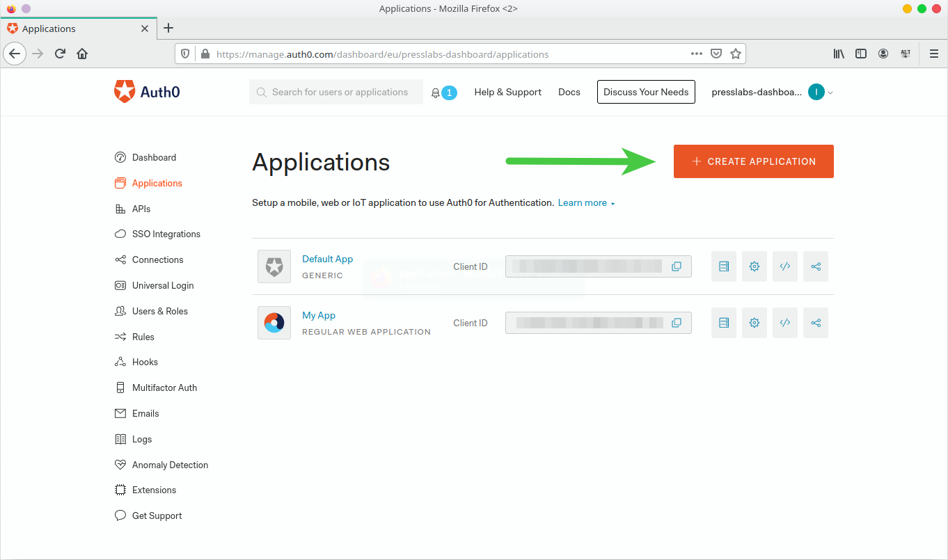The image size is (948, 560).
Task: Open Rules section
Action: coord(143,337)
